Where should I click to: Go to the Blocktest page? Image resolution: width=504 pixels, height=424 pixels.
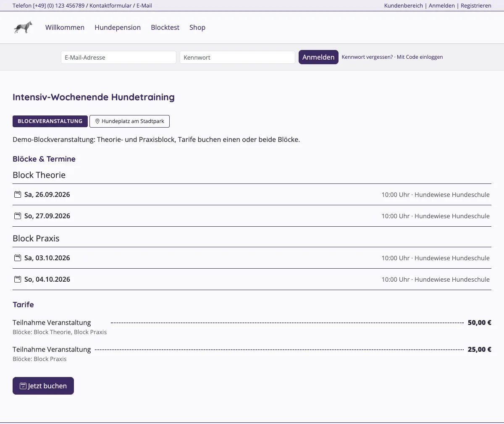165,27
